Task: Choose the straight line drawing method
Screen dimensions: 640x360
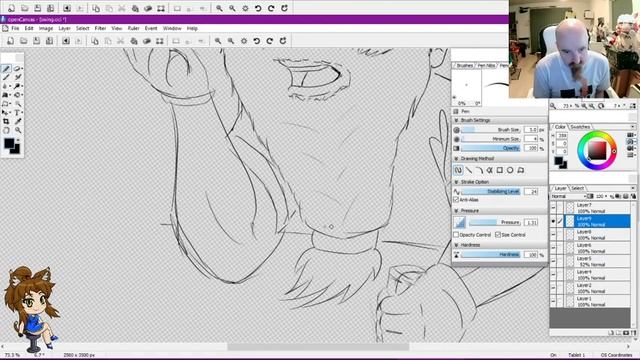Action: [469, 170]
